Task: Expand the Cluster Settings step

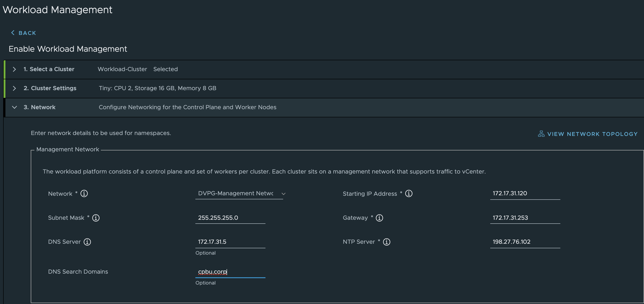Action: point(14,88)
